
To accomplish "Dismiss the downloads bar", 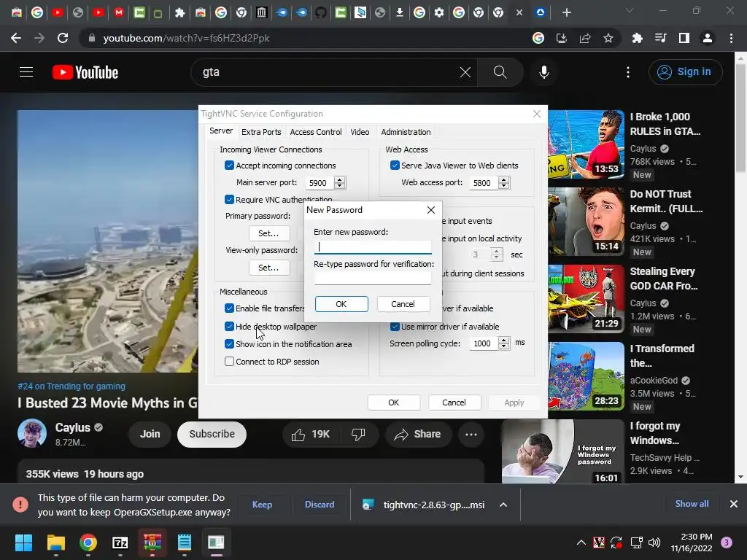I will pyautogui.click(x=734, y=504).
